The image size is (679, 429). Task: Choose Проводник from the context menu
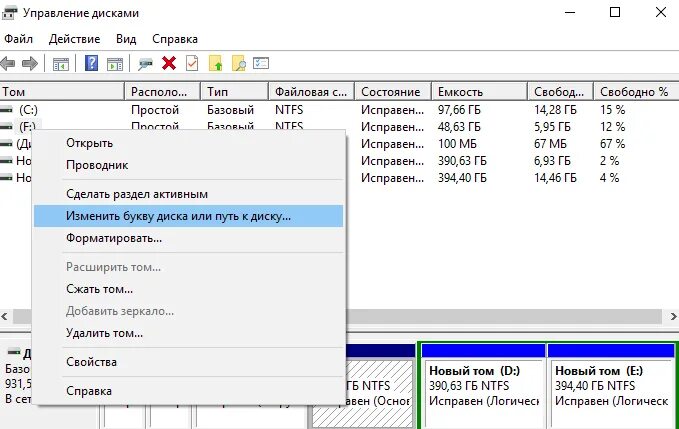pyautogui.click(x=188, y=165)
